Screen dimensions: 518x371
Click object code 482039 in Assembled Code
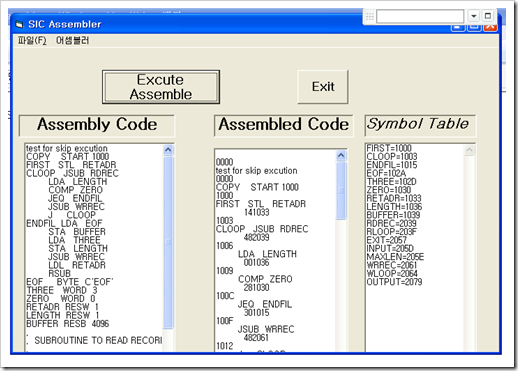pos(257,237)
